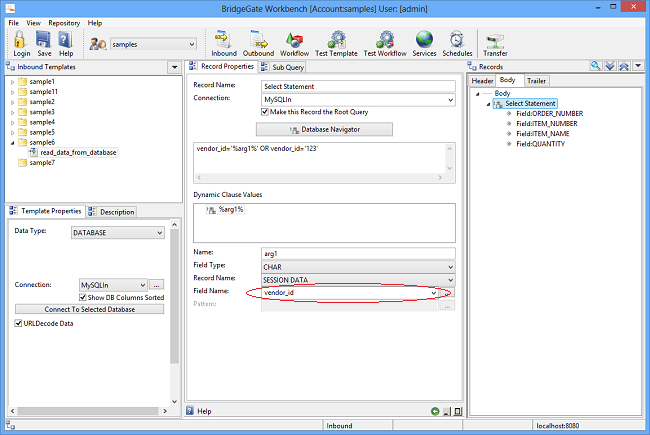Select the %arg1% dynamic clause value
Viewport: 650px width, 435px height.
225,210
